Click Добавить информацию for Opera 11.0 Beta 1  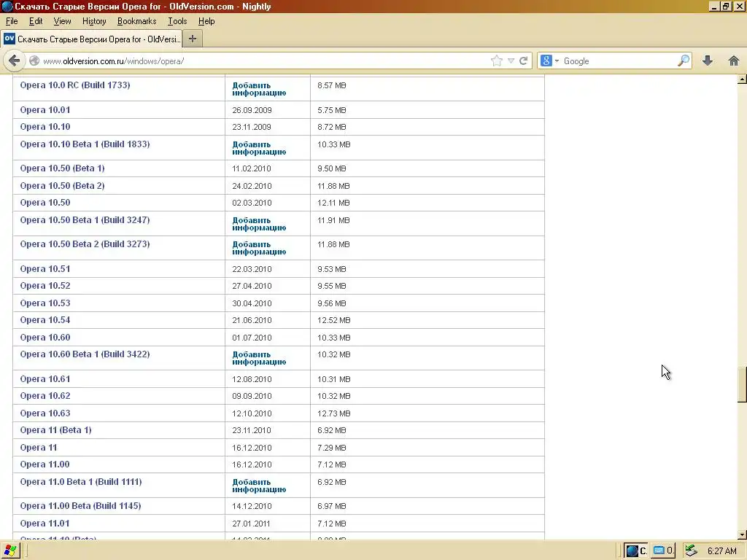[x=259, y=486]
